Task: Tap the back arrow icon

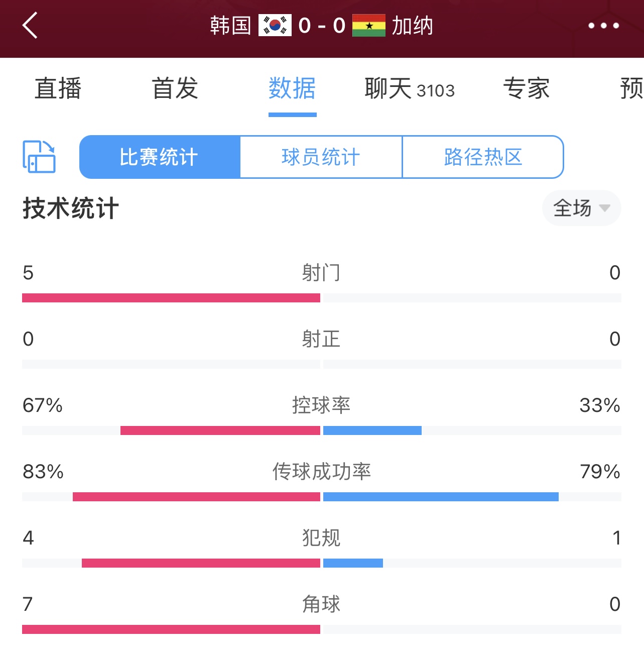Action: (x=30, y=26)
